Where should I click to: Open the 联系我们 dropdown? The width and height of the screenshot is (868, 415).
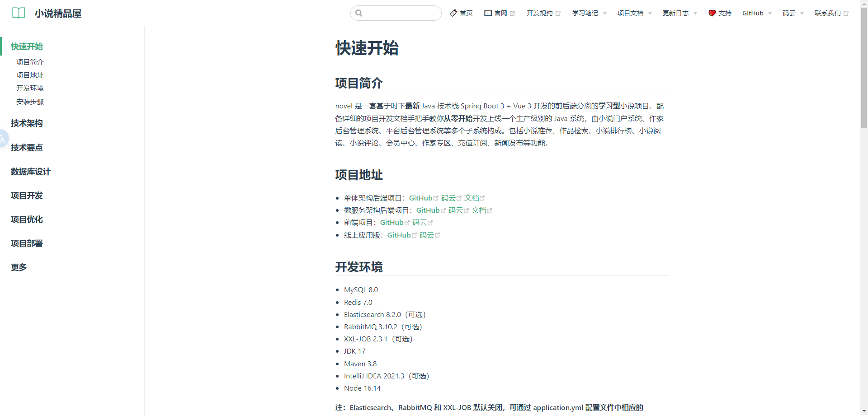(x=828, y=13)
